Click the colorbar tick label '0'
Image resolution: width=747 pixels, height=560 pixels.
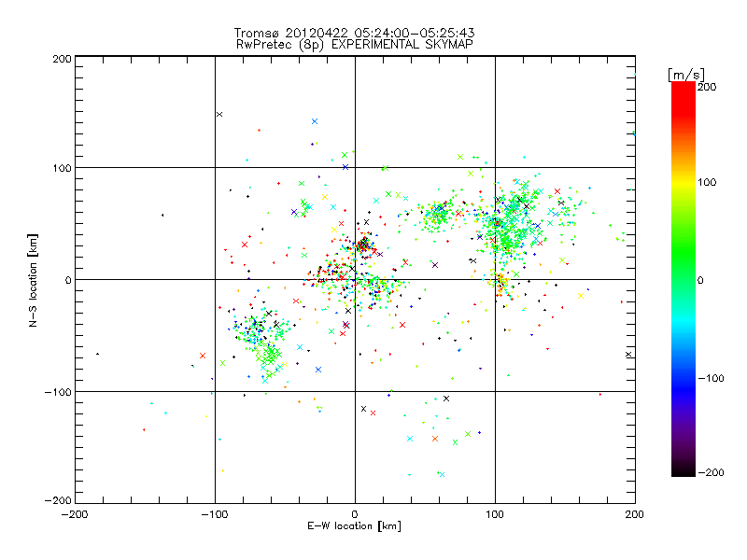point(700,280)
